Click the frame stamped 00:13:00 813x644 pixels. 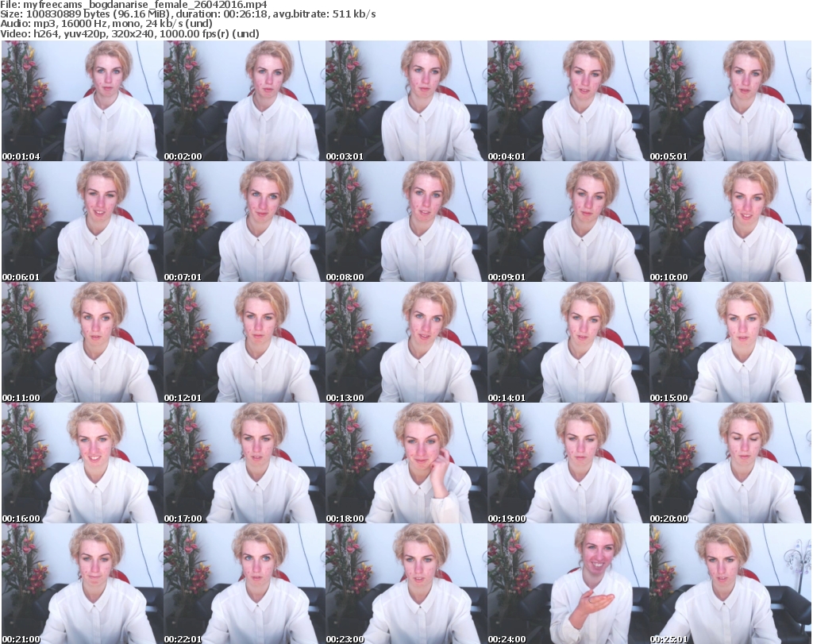(x=406, y=343)
